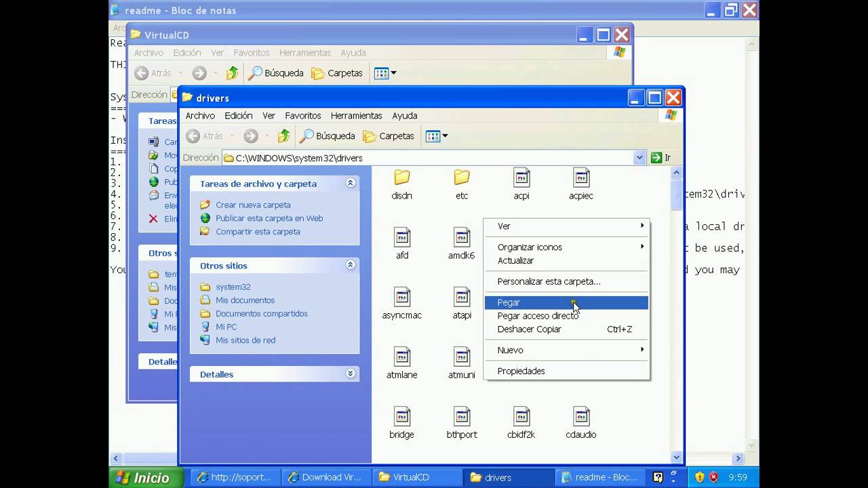This screenshot has width=868, height=488.
Task: Click red security alert tray icon
Action: coord(713,477)
